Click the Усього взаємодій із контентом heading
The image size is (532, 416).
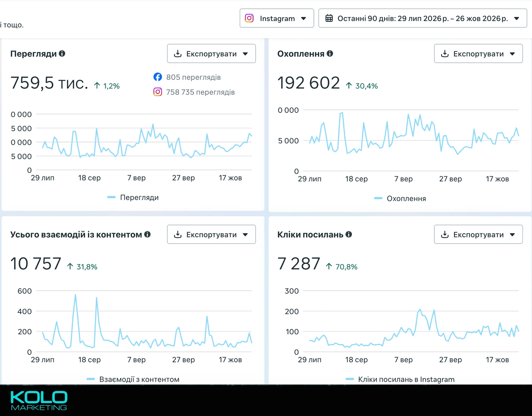point(76,235)
